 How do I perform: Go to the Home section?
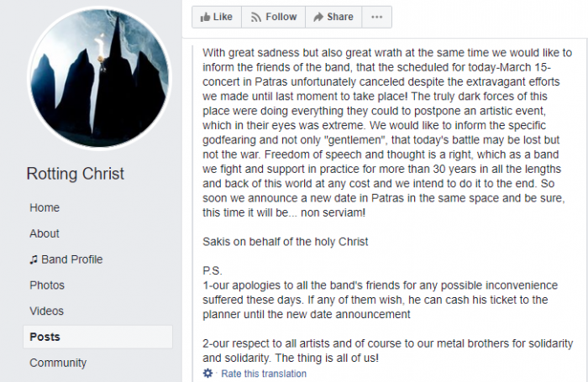click(45, 207)
